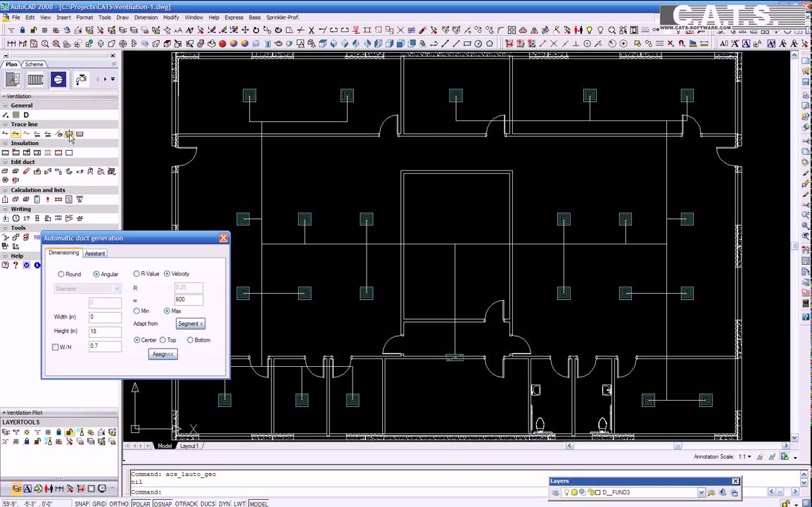Click the rectangle draw tool icon
This screenshot has width=812, height=507.
pyautogui.click(x=467, y=44)
